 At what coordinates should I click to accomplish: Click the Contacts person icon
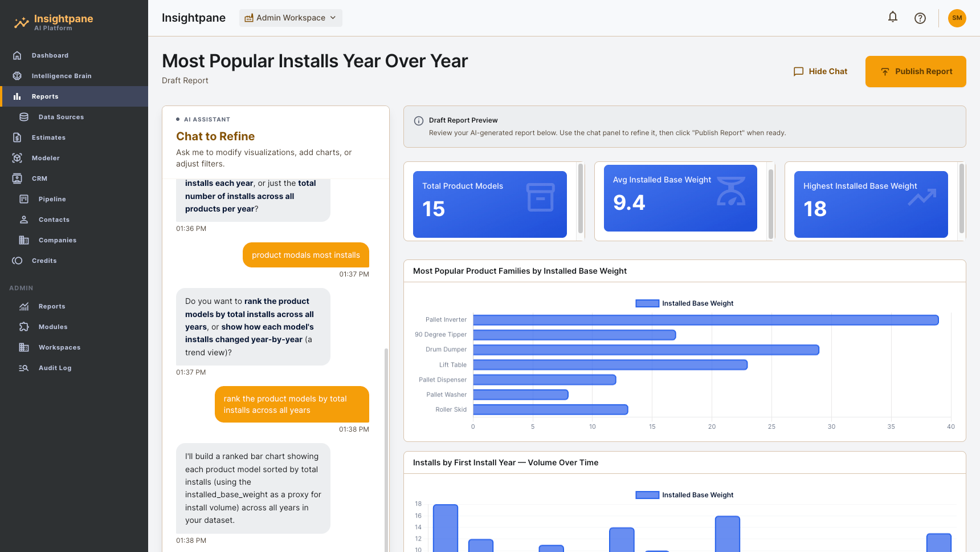pyautogui.click(x=24, y=220)
